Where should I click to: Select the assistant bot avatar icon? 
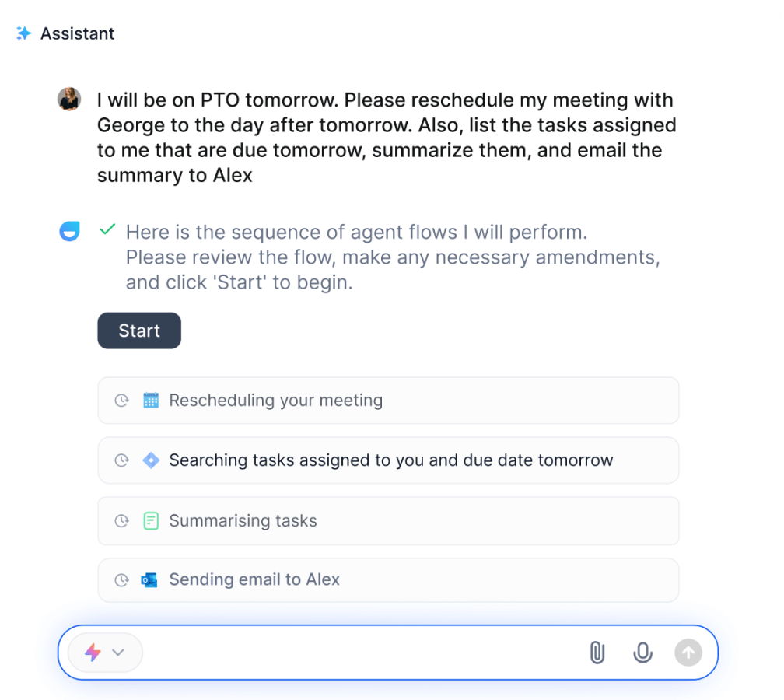pos(69,231)
